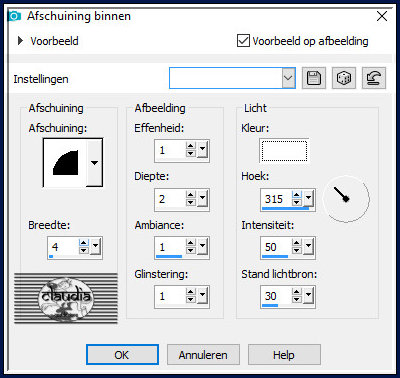Click the Effenheid value field
The height and width of the screenshot is (378, 400).
coord(170,150)
